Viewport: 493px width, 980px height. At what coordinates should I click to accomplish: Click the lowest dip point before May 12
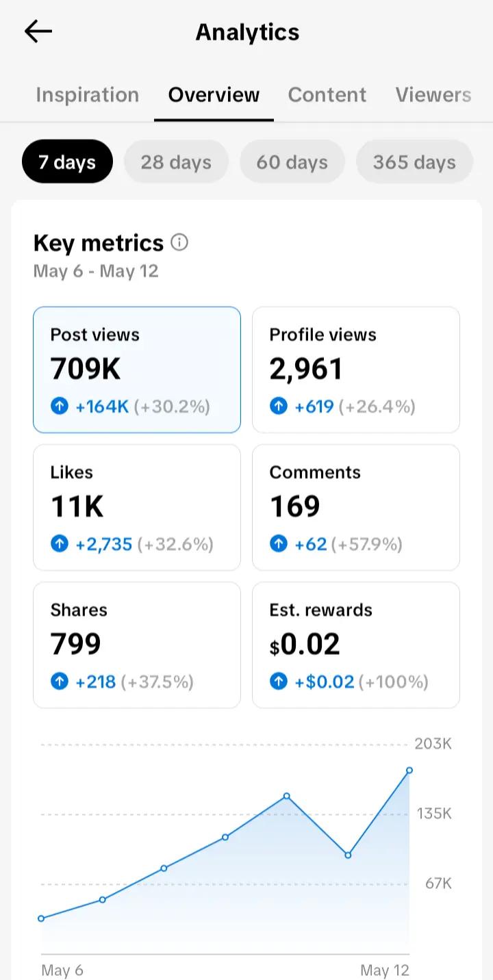pyautogui.click(x=348, y=855)
